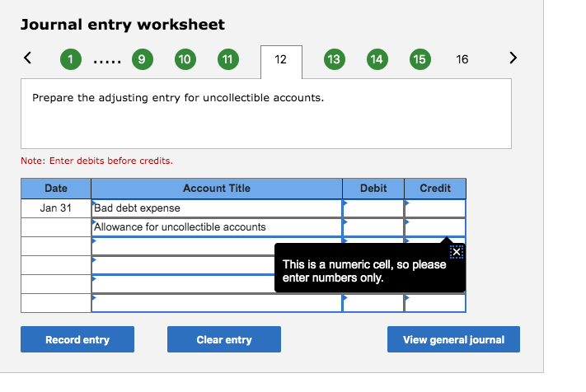The width and height of the screenshot is (586, 392).
Task: Click the debit cell in the last row
Action: coord(373,303)
